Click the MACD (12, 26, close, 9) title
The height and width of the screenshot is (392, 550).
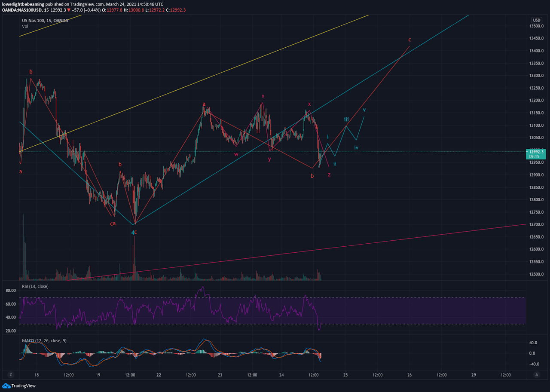click(x=44, y=340)
